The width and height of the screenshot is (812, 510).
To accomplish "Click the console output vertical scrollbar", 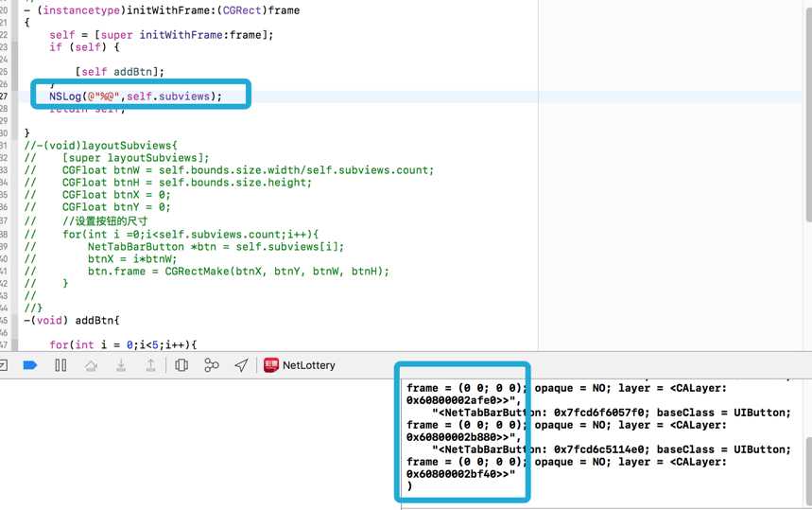I will pyautogui.click(x=808, y=470).
